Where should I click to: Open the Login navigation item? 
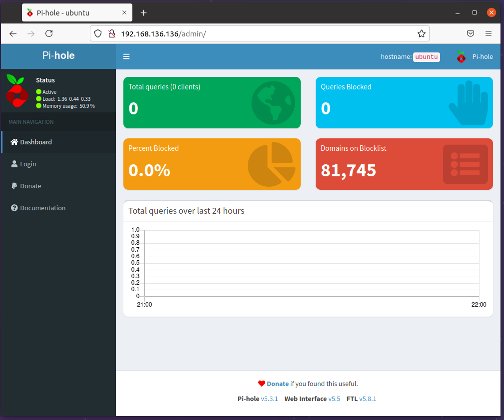pyautogui.click(x=58, y=164)
